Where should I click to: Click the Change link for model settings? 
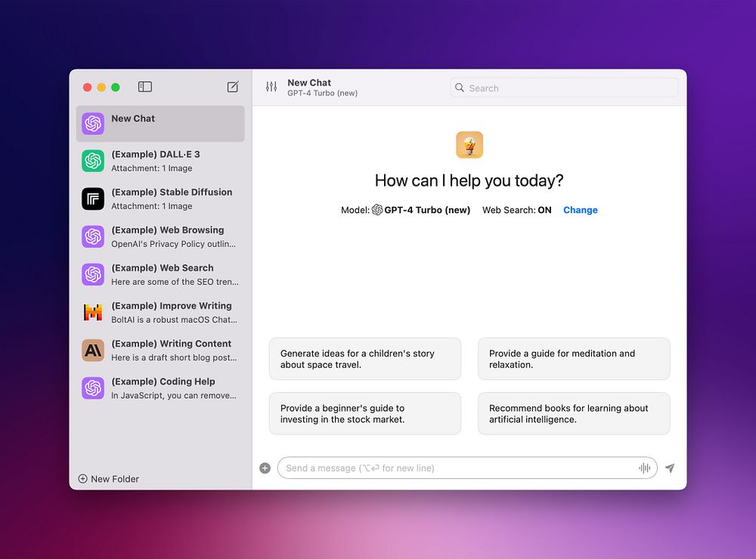[581, 210]
